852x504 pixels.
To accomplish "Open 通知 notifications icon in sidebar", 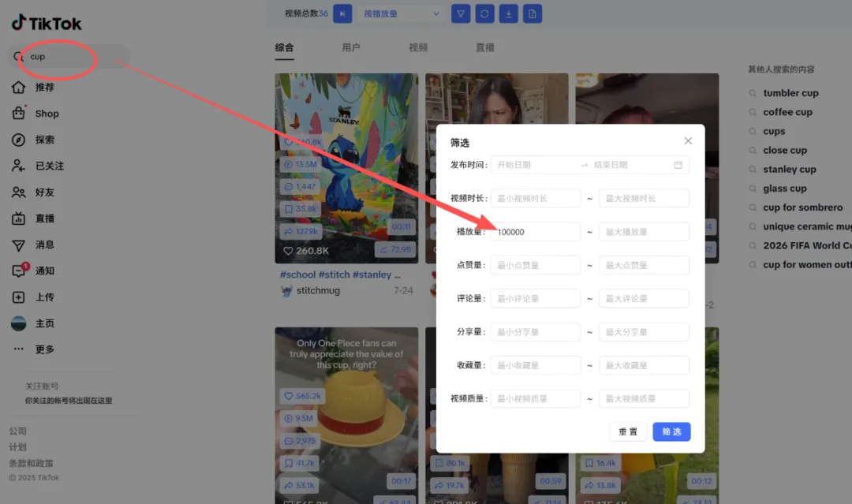I will 19,271.
